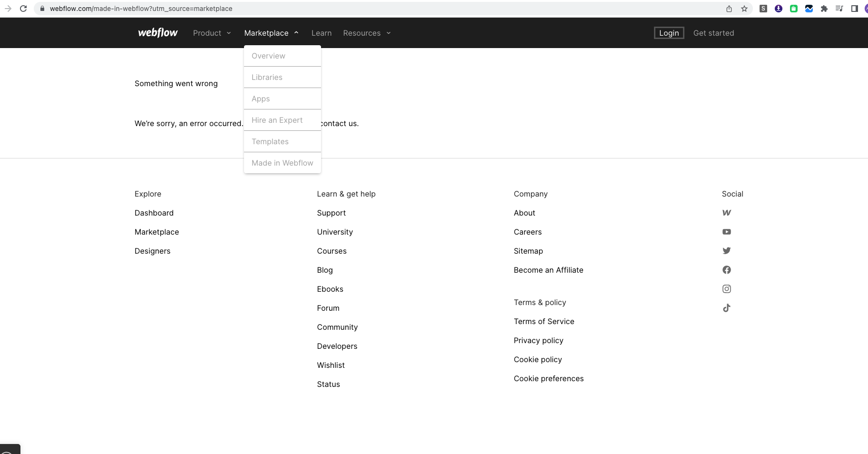The width and height of the screenshot is (868, 454).
Task: Open Apps from the Marketplace menu
Action: pos(283,99)
